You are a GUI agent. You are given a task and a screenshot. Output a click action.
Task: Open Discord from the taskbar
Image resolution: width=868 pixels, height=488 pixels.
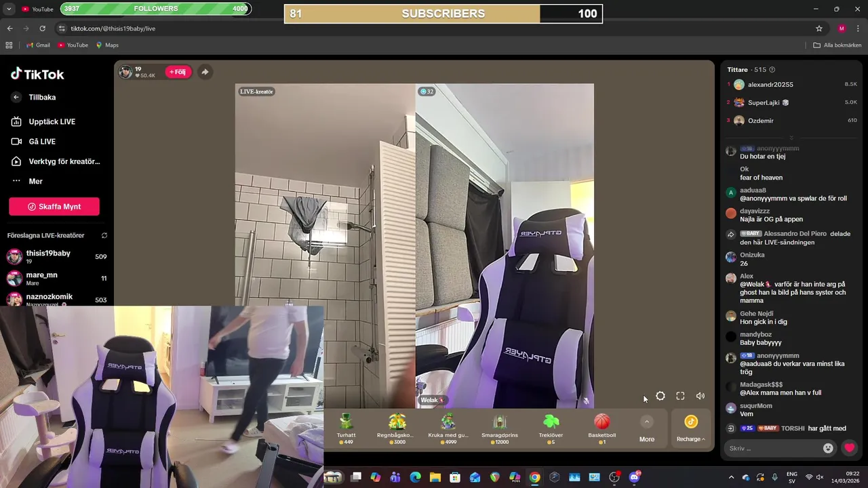click(x=635, y=477)
